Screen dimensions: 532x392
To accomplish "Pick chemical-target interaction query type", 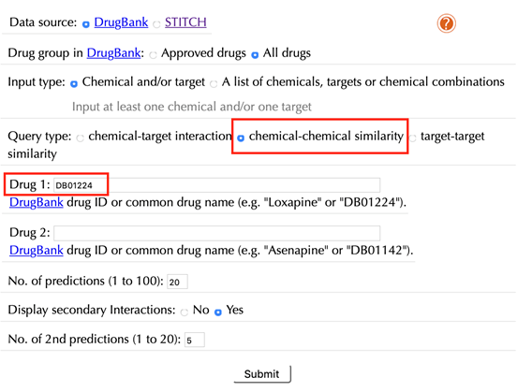I will 80,138.
